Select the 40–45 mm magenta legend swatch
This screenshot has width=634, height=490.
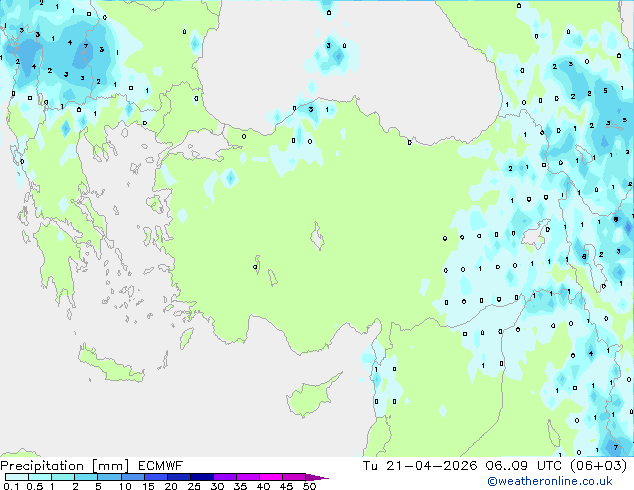271,477
